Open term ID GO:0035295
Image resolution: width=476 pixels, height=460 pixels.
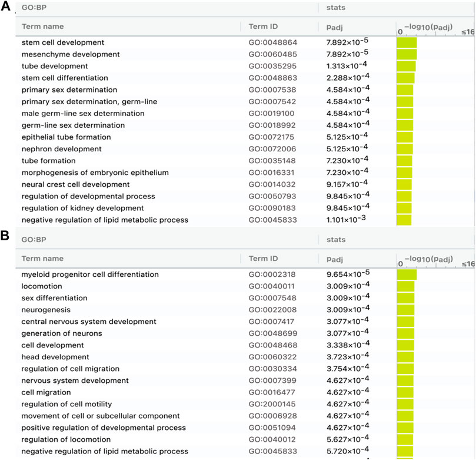pyautogui.click(x=272, y=66)
